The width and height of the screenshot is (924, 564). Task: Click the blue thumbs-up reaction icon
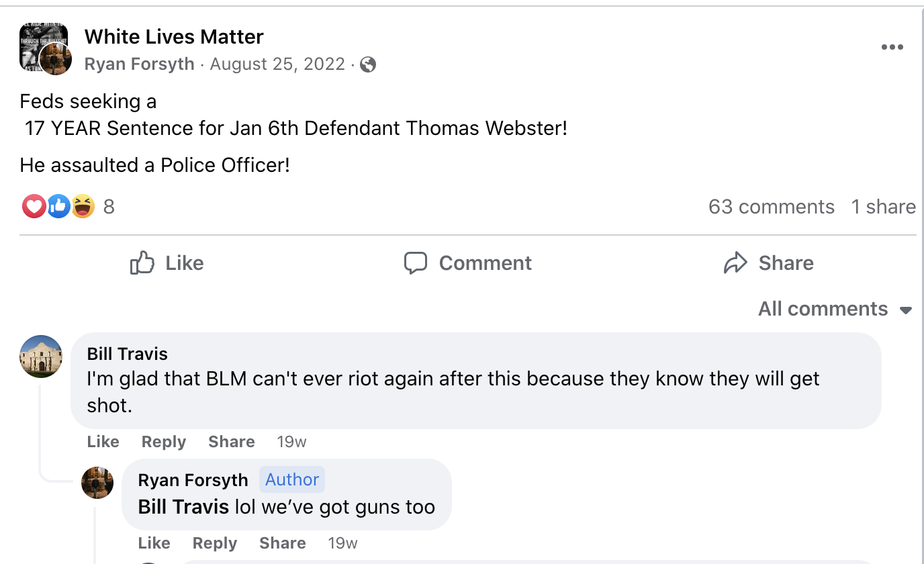tap(58, 206)
